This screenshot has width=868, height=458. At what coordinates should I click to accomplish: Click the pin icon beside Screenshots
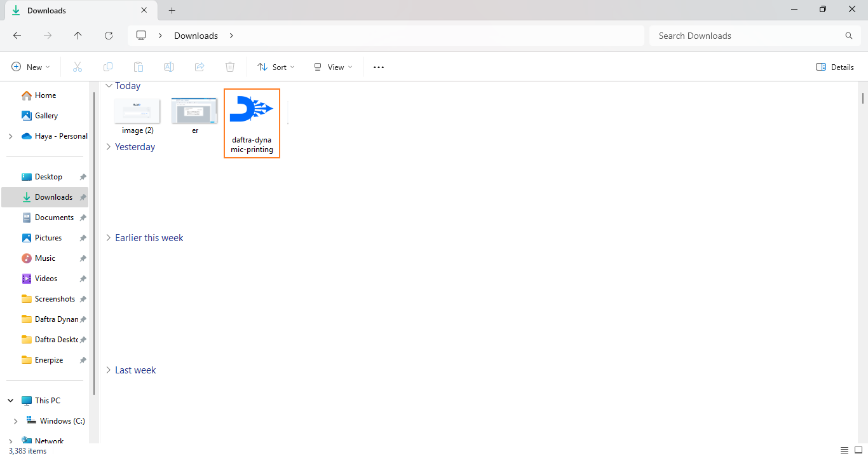click(x=83, y=299)
